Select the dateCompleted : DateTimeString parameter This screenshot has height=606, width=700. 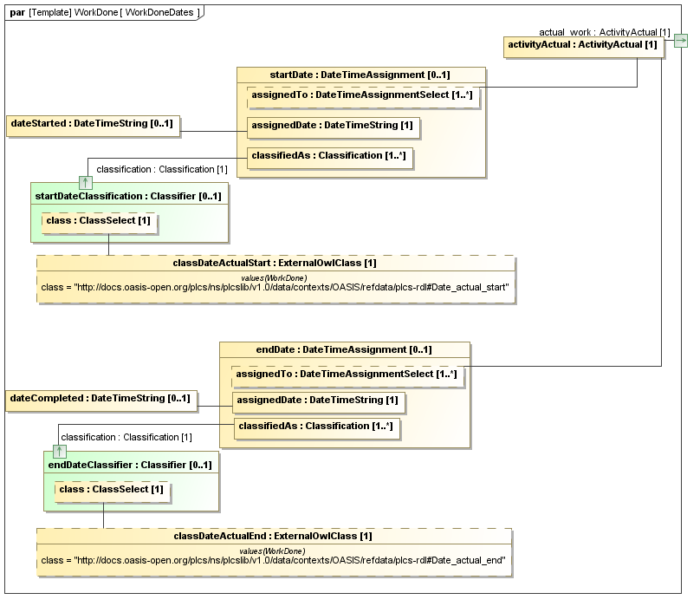(100, 398)
